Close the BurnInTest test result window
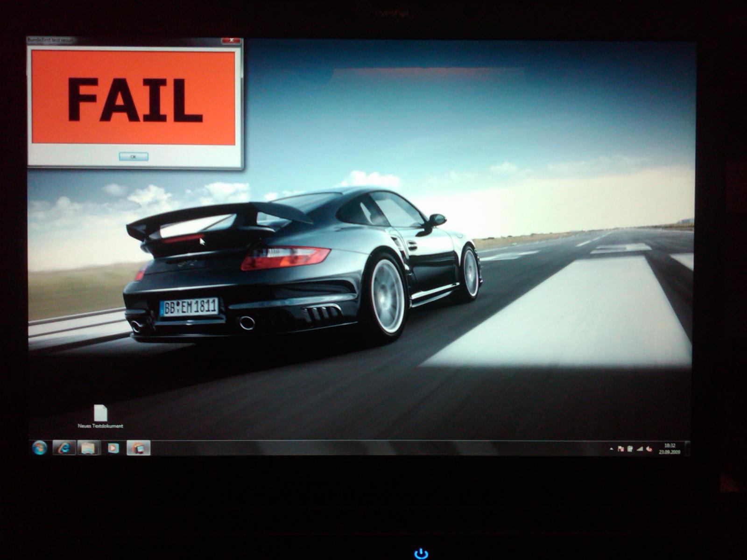The image size is (747, 560). tap(231, 41)
